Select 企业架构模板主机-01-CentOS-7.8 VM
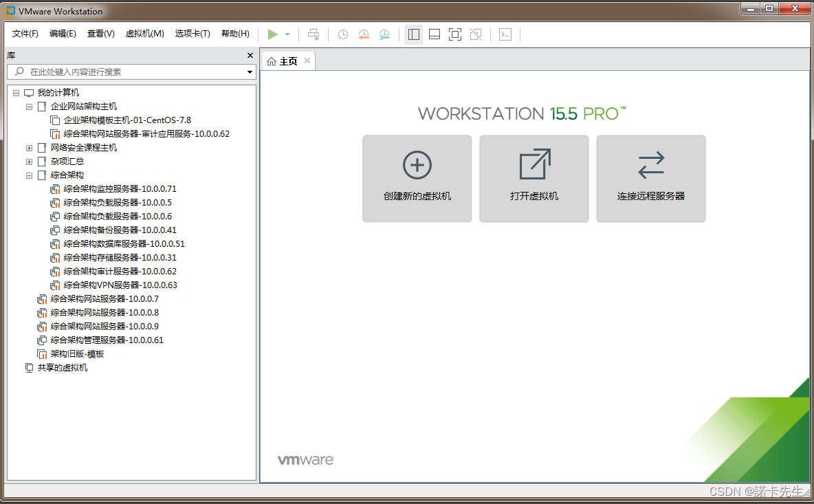The width and height of the screenshot is (814, 504). [x=127, y=120]
